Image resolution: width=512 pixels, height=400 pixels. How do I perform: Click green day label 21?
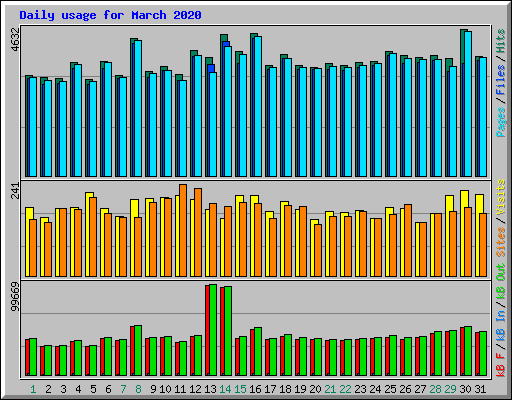330,389
